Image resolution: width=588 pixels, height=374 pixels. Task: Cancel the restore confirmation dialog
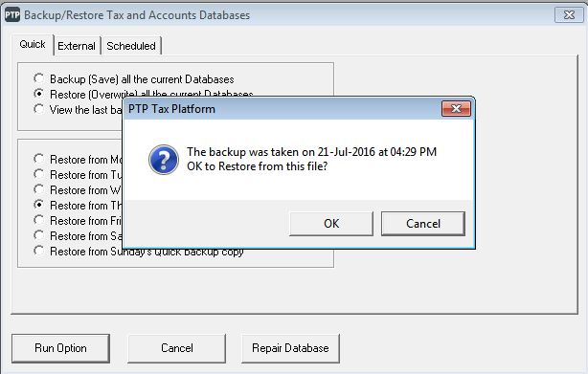[423, 224]
